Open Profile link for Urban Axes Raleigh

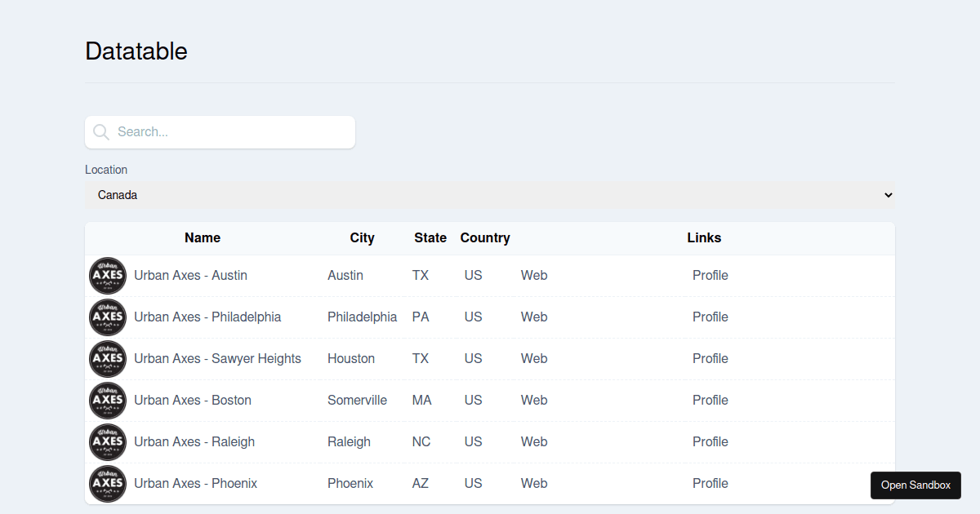point(710,442)
